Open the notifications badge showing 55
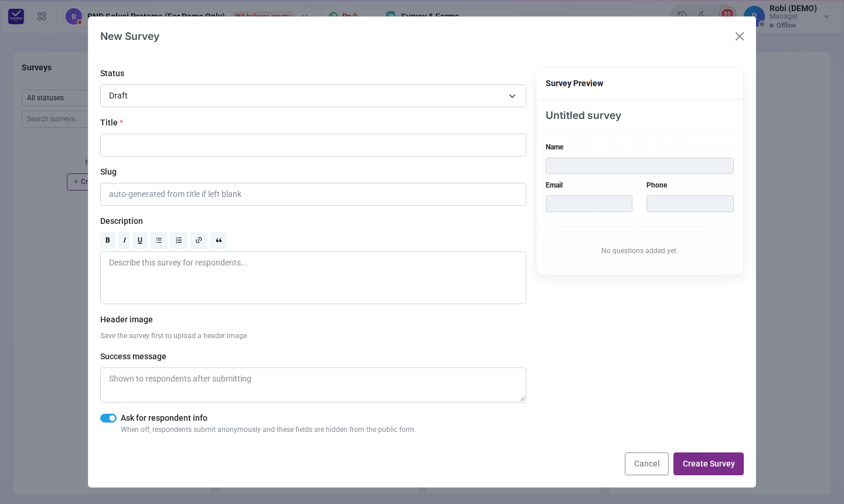 (727, 13)
